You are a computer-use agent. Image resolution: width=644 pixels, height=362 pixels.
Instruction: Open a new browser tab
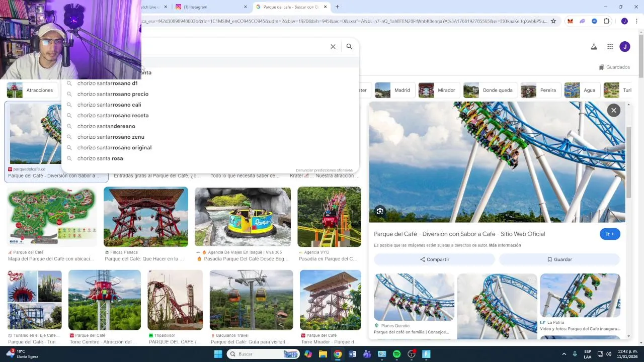[x=337, y=7]
